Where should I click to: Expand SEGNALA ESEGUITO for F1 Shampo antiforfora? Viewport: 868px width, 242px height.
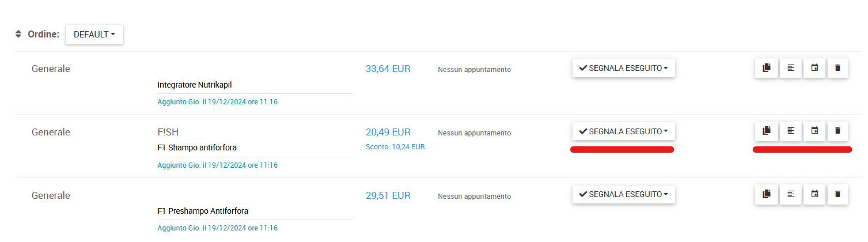(x=624, y=131)
